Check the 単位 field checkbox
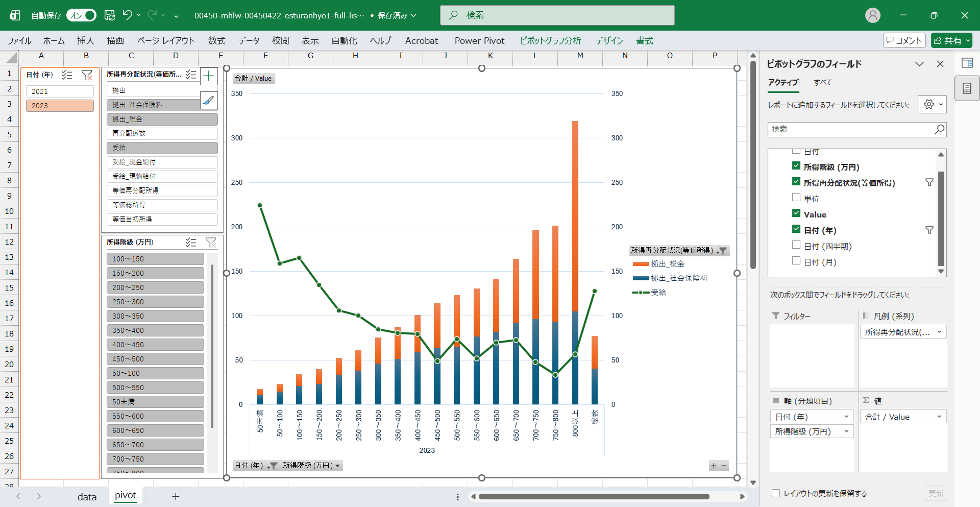This screenshot has width=980, height=507. coord(796,198)
